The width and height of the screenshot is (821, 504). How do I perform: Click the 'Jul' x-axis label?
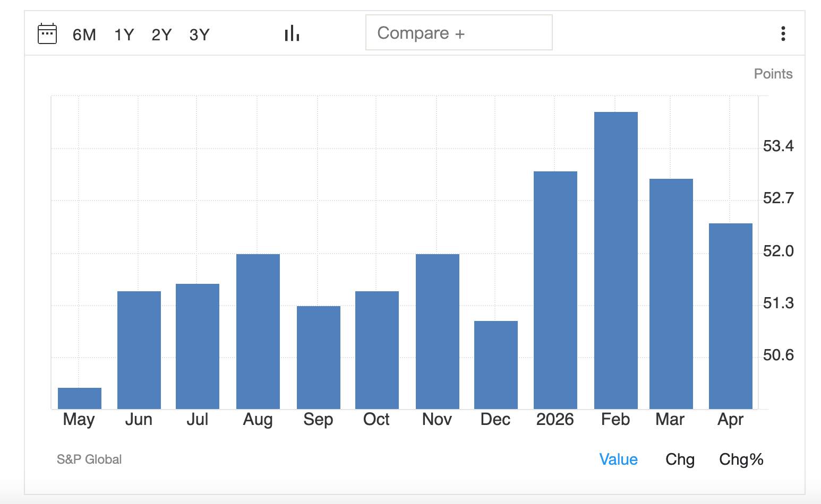click(x=197, y=420)
